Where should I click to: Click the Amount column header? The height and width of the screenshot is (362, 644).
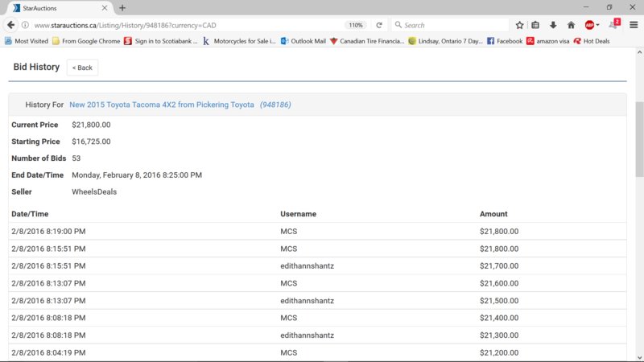(493, 214)
